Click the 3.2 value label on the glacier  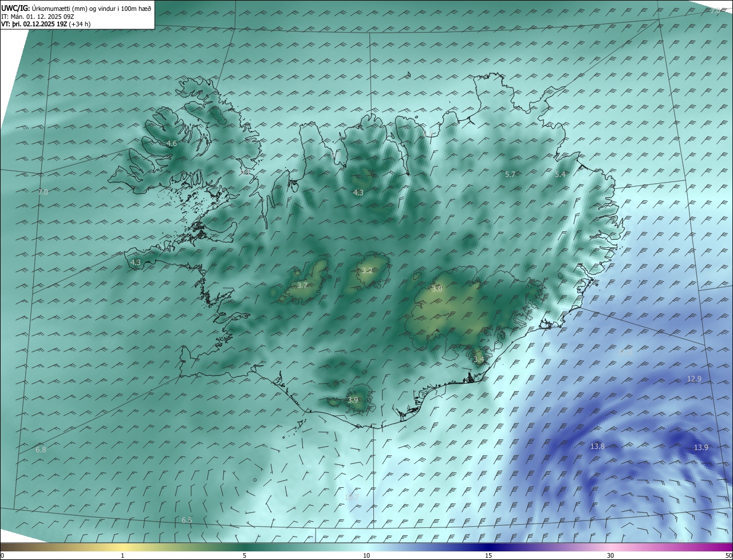point(367,270)
